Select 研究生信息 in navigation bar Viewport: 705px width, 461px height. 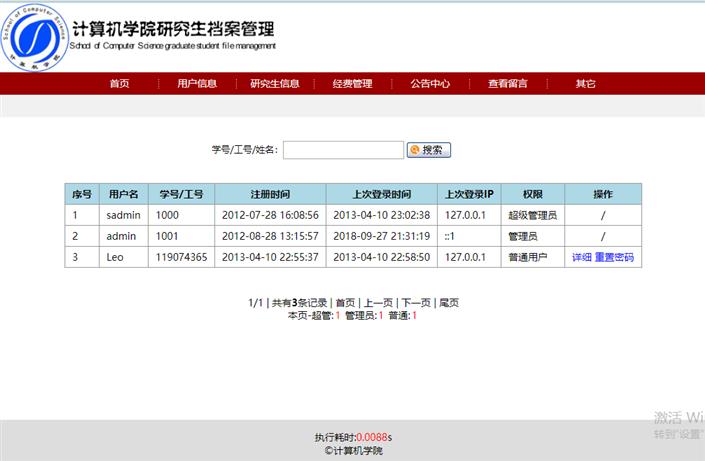coord(275,84)
